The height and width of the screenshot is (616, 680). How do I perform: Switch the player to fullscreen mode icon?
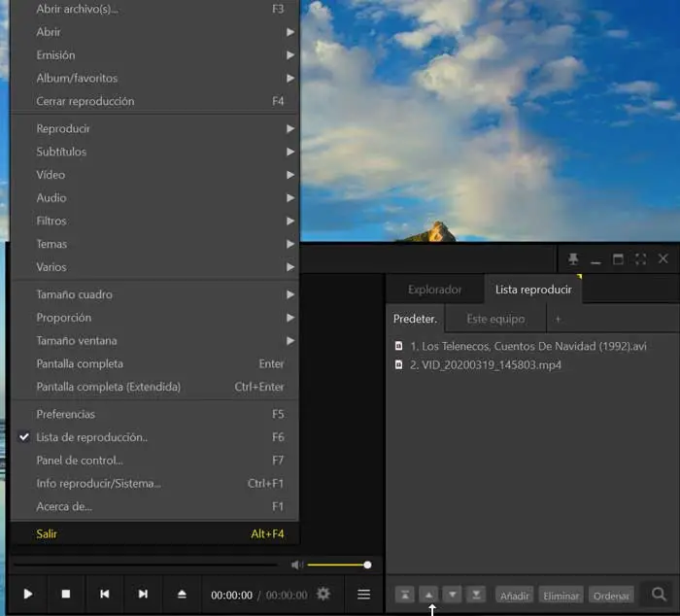pyautogui.click(x=640, y=259)
